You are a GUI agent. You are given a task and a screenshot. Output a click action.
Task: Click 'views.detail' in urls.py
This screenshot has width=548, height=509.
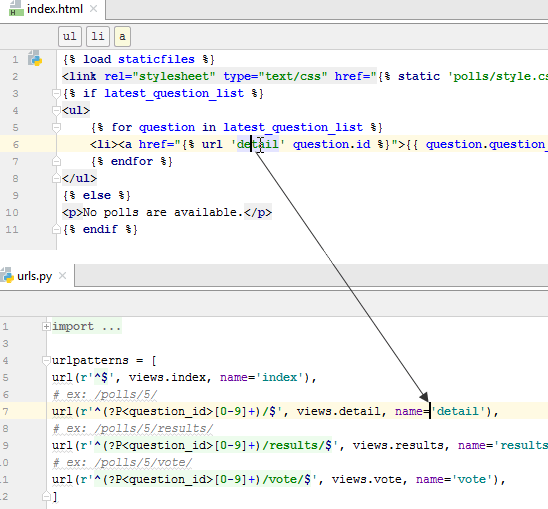pos(339,411)
